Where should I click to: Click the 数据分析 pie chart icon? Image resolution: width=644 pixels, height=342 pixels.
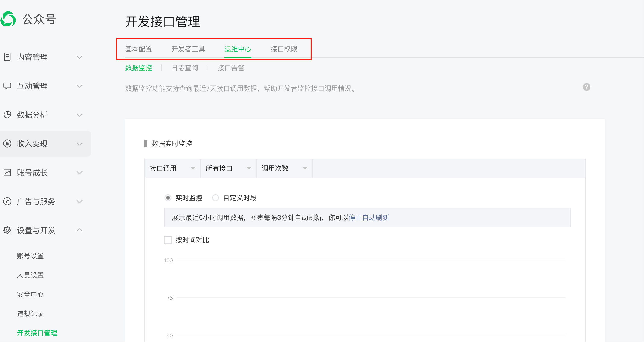coord(7,115)
